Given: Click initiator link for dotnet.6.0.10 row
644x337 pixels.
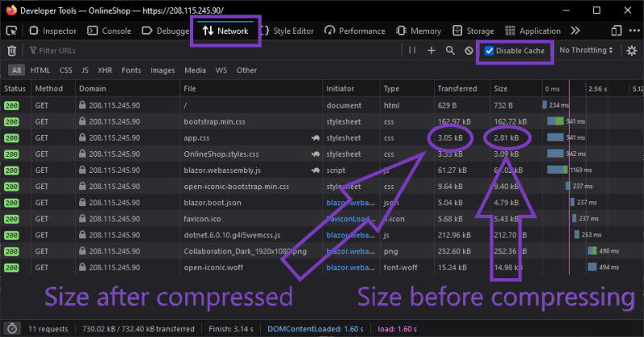Looking at the screenshot, I should [350, 235].
